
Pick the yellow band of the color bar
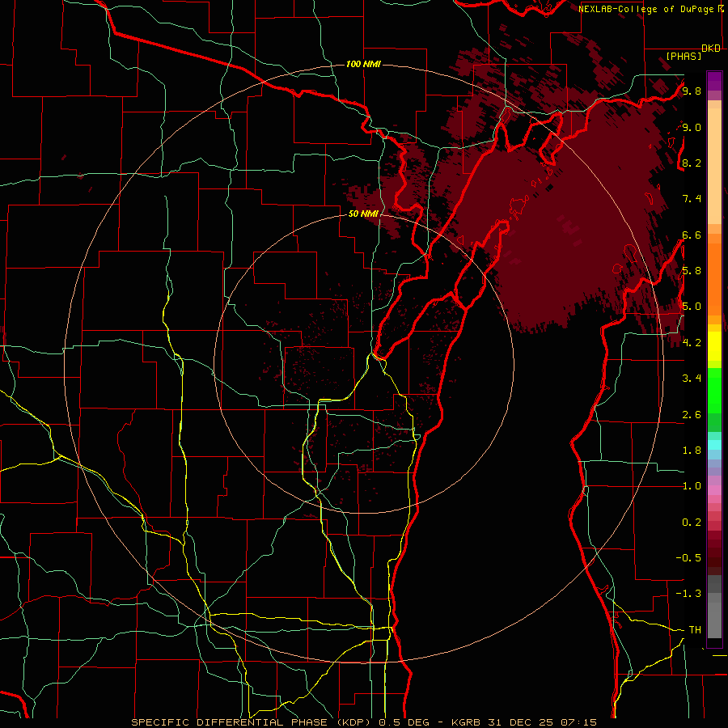[x=714, y=346]
